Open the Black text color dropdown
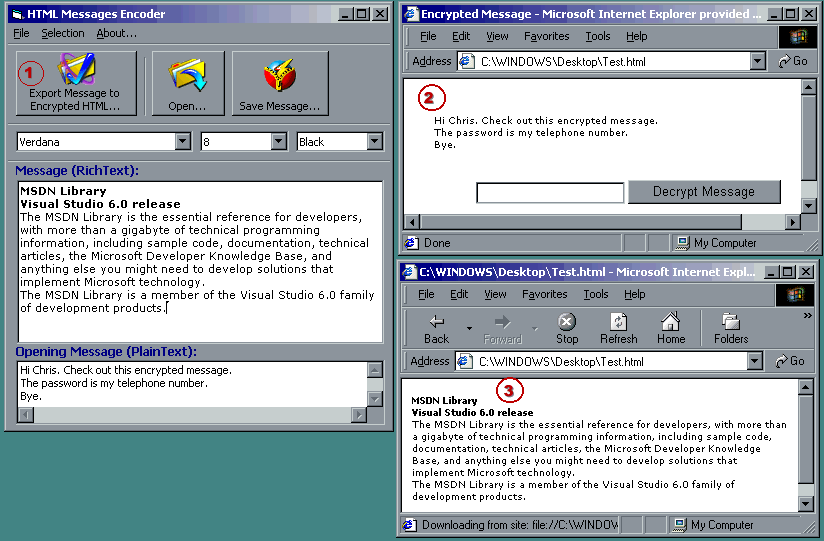 [x=374, y=141]
